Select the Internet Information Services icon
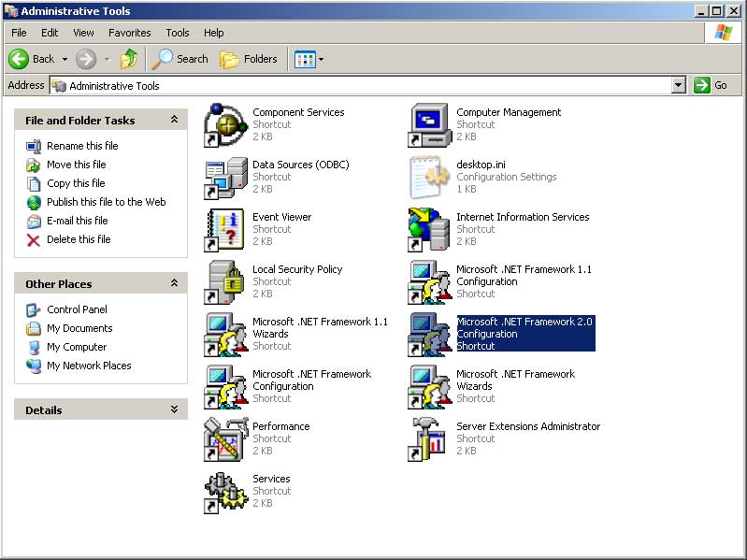The height and width of the screenshot is (560, 747). pos(430,230)
